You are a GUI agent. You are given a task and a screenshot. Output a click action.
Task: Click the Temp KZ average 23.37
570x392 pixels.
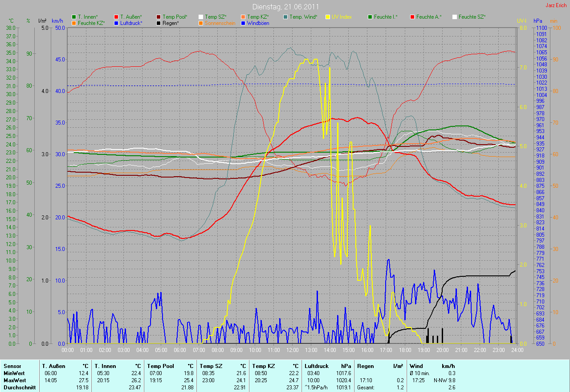292,388
